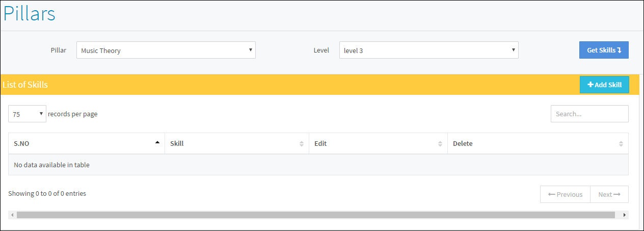
Task: Go to the Next page
Action: pyautogui.click(x=609, y=194)
